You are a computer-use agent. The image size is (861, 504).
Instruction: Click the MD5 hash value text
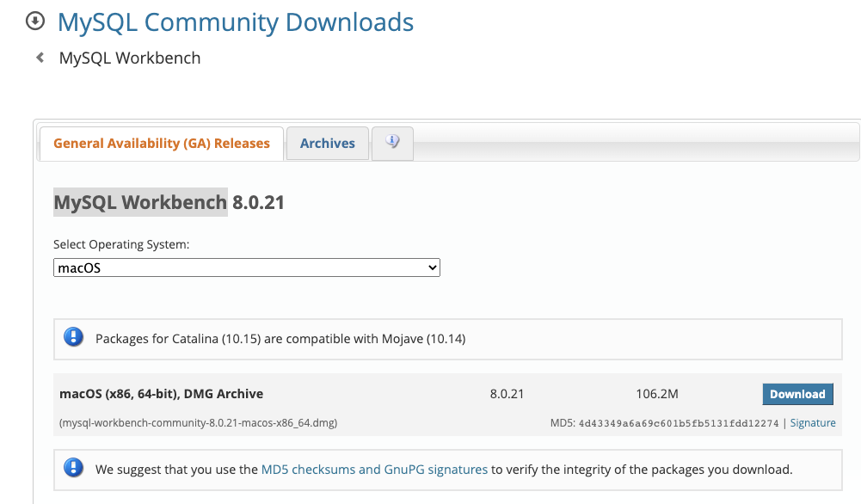click(679, 423)
